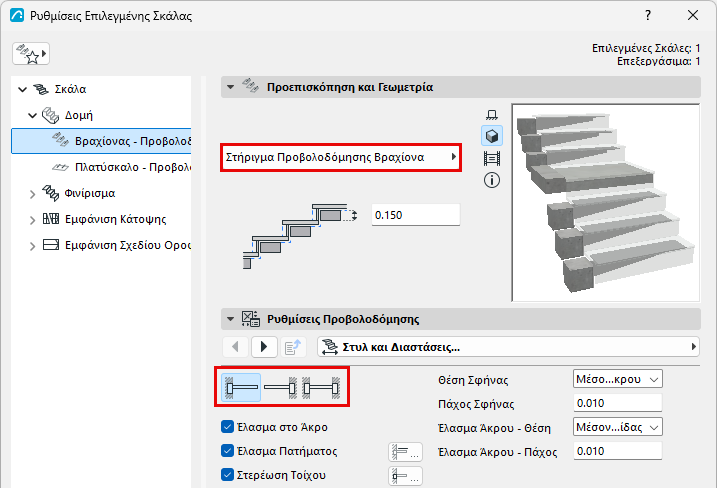The image size is (717, 488).
Task: Select the floor plan preview icon
Action: tap(492, 114)
